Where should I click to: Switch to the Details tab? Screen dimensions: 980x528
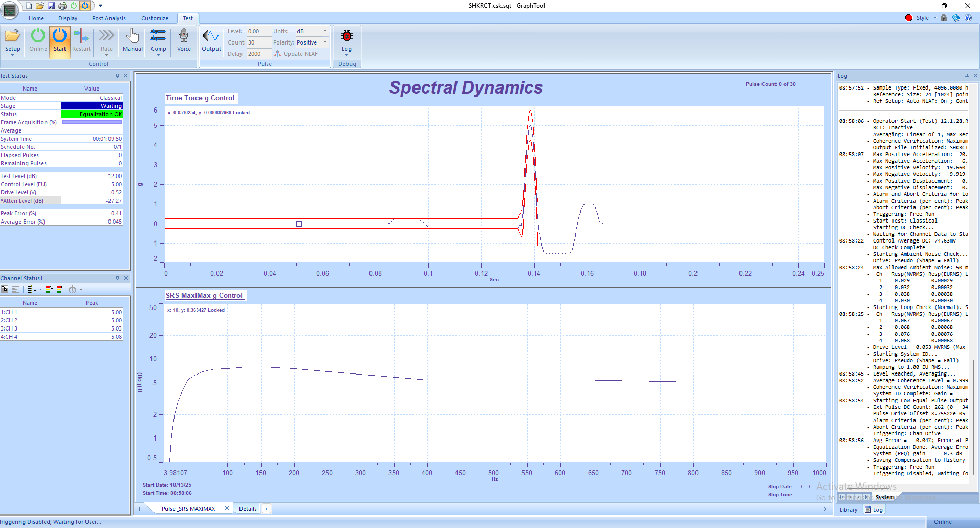tap(248, 509)
